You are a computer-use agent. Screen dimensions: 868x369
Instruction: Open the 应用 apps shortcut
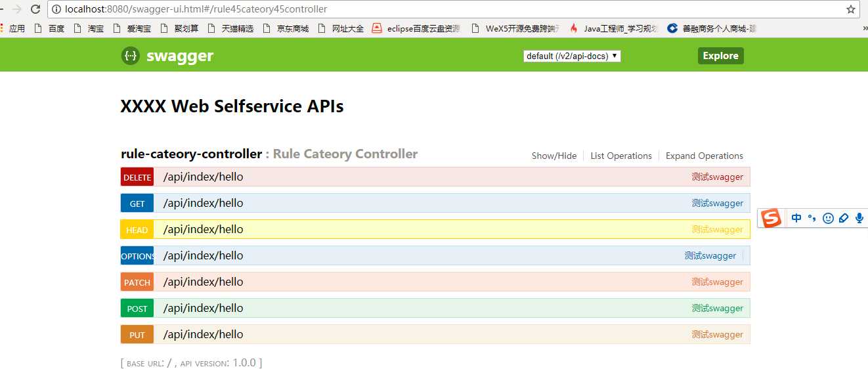point(12,28)
